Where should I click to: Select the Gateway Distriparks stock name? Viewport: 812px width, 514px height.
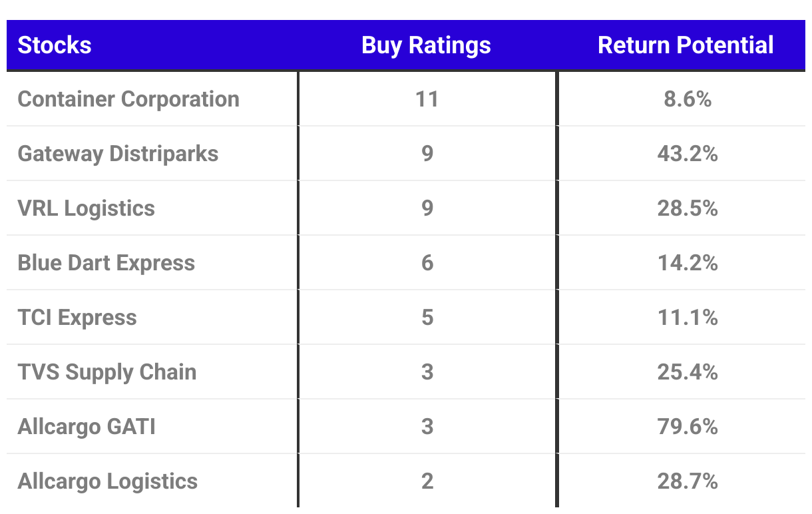118,154
